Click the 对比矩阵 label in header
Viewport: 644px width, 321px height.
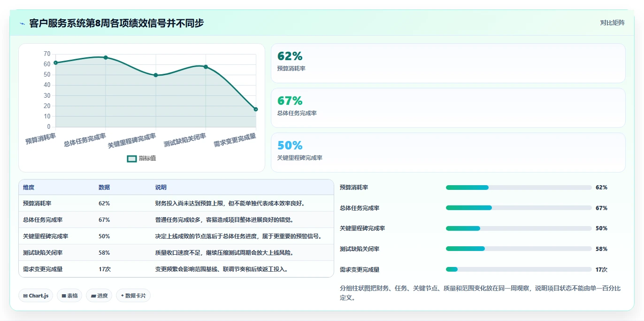tap(613, 23)
